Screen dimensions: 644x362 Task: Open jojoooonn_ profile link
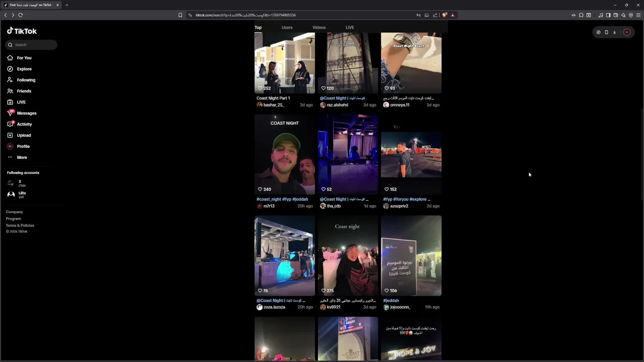tap(400, 307)
